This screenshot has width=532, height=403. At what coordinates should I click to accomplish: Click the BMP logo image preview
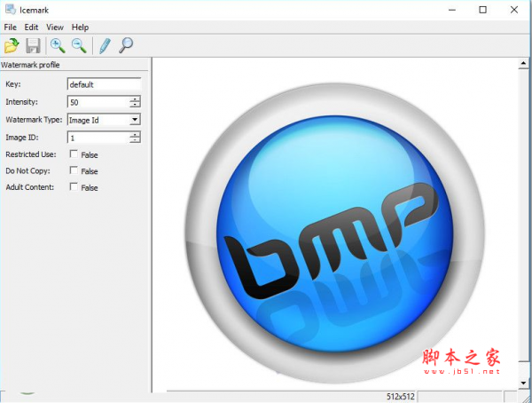click(x=335, y=233)
